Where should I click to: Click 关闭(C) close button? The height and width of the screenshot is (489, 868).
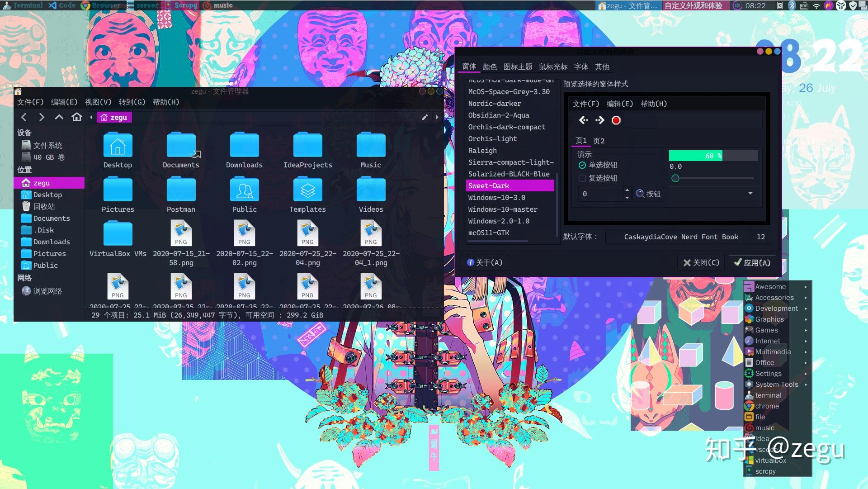[701, 263]
